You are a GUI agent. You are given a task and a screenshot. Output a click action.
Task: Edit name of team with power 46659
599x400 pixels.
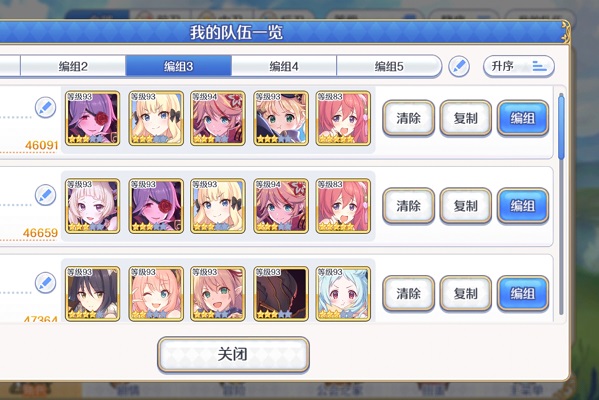click(45, 195)
